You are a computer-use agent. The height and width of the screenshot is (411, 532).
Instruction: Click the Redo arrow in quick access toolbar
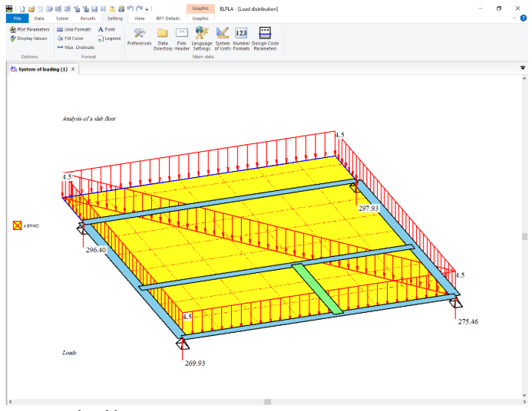(x=139, y=8)
